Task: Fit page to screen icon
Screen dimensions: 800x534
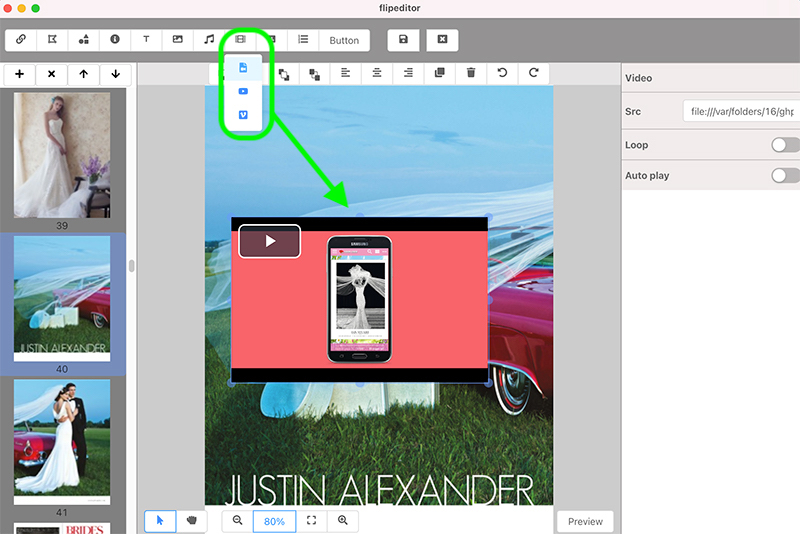Action: [311, 521]
